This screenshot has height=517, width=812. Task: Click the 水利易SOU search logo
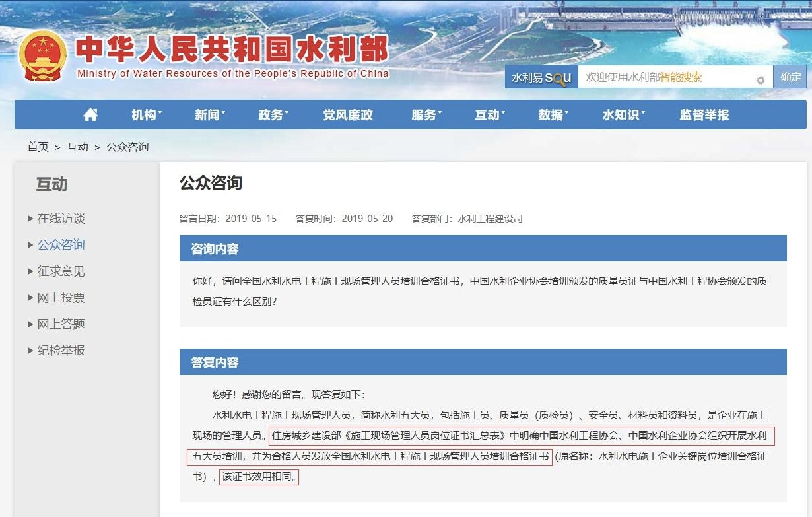click(x=539, y=77)
